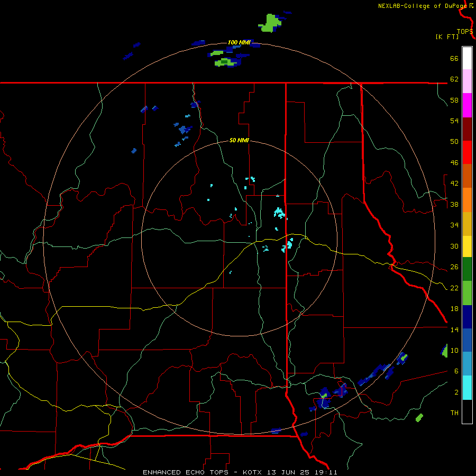Image resolution: width=476 pixels, height=476 pixels.
Task: Select the 50 NMI range ring label
Action: [x=239, y=140]
